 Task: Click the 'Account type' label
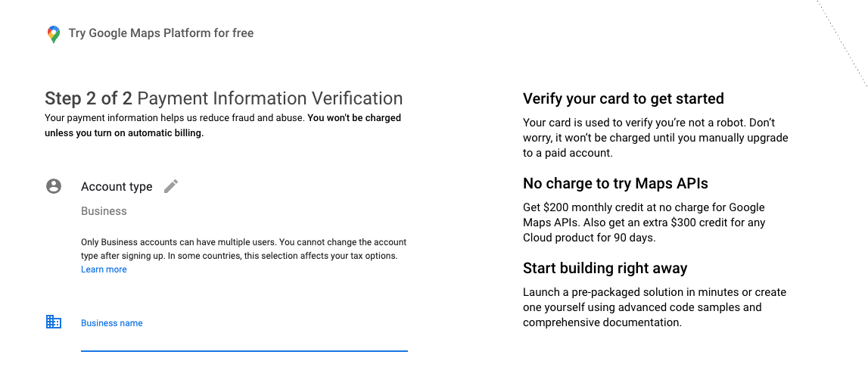point(117,186)
